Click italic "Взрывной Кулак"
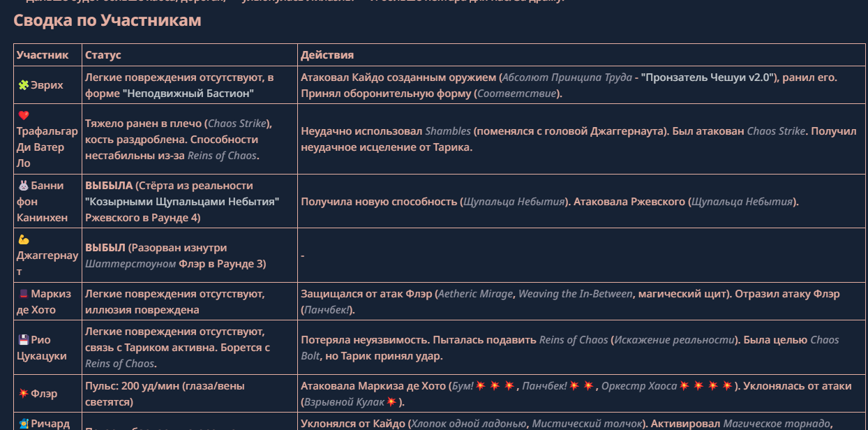Image resolution: width=868 pixels, height=430 pixels. (344, 402)
